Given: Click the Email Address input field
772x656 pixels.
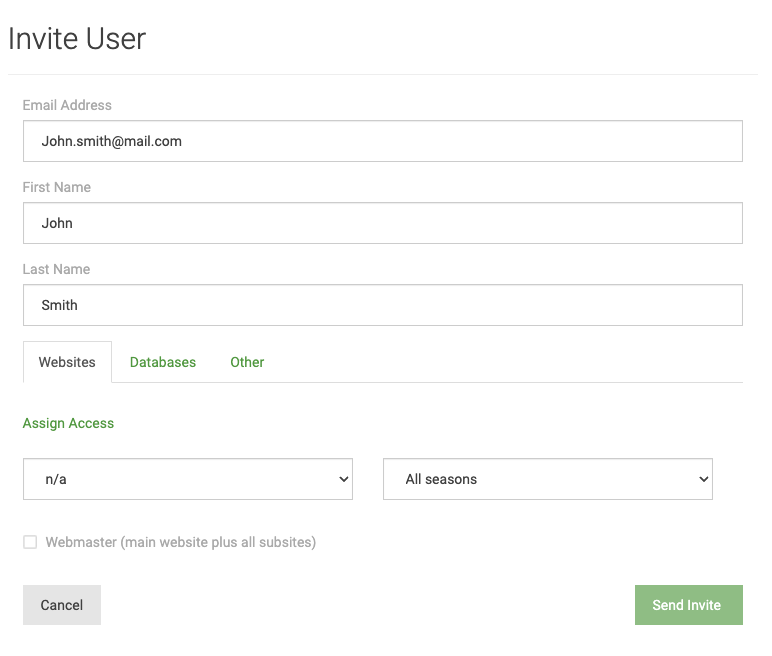Looking at the screenshot, I should 383,141.
